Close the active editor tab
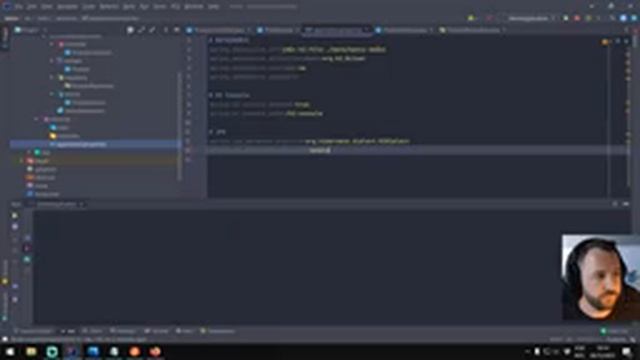Viewport: 640px width, 360px height. pos(366,30)
